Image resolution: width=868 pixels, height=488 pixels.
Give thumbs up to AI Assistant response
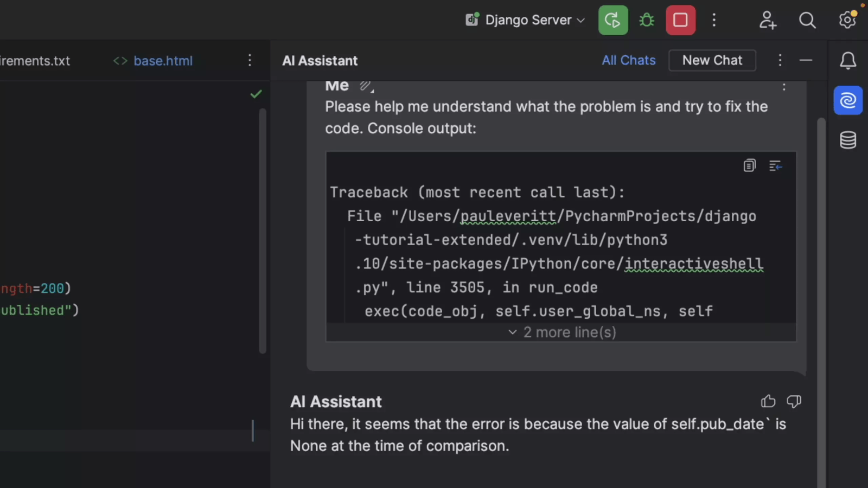coord(768,401)
